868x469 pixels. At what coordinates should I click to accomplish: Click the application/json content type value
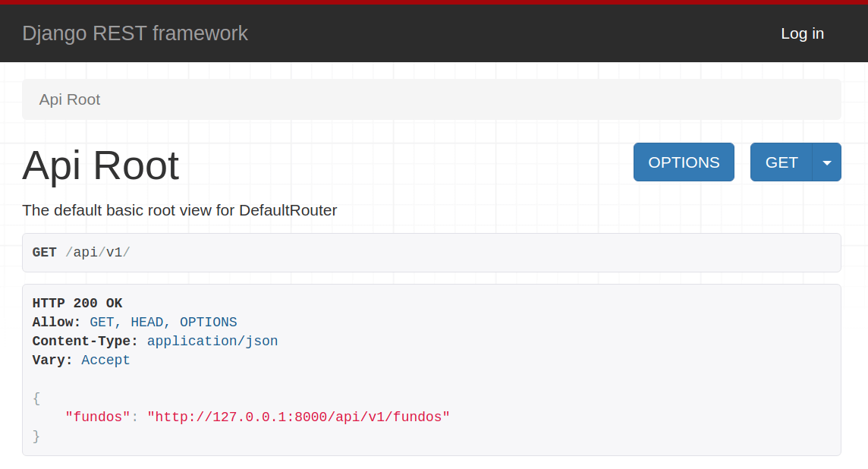coord(212,341)
